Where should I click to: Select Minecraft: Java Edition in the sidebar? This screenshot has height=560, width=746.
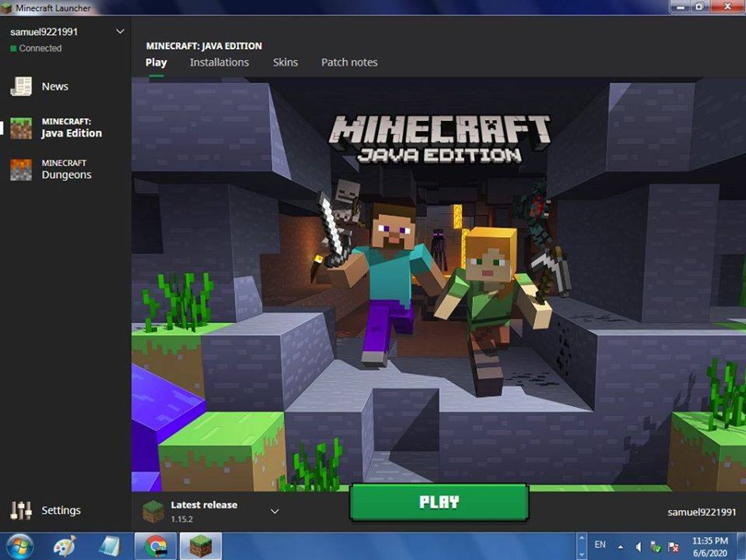point(56,128)
